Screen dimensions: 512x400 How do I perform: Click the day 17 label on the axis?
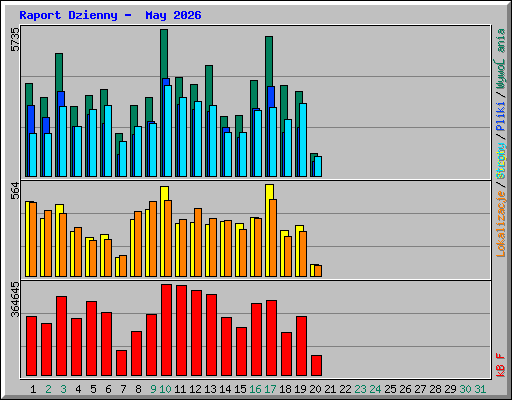[x=270, y=389]
